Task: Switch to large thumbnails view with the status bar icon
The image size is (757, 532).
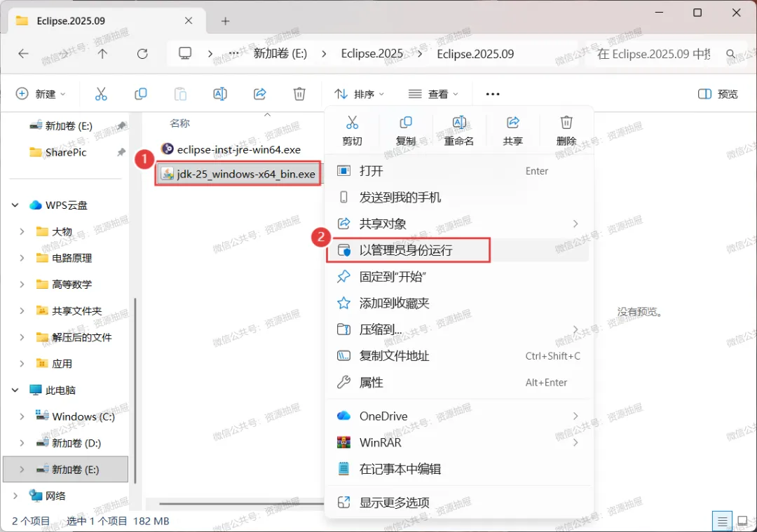Action: coord(742,521)
